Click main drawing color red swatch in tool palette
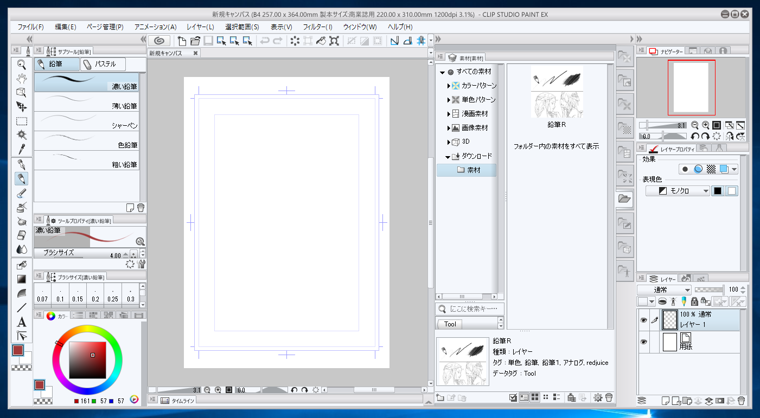The height and width of the screenshot is (418, 760). click(x=18, y=350)
